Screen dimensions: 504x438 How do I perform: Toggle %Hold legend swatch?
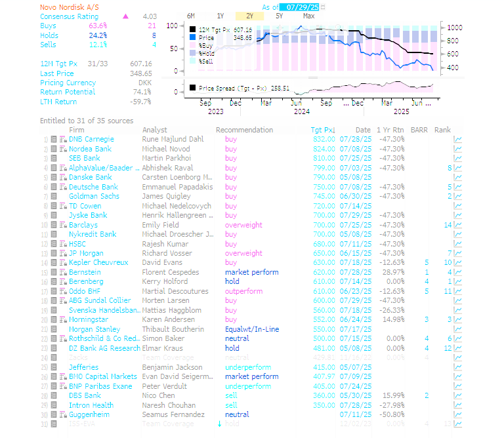[192, 53]
